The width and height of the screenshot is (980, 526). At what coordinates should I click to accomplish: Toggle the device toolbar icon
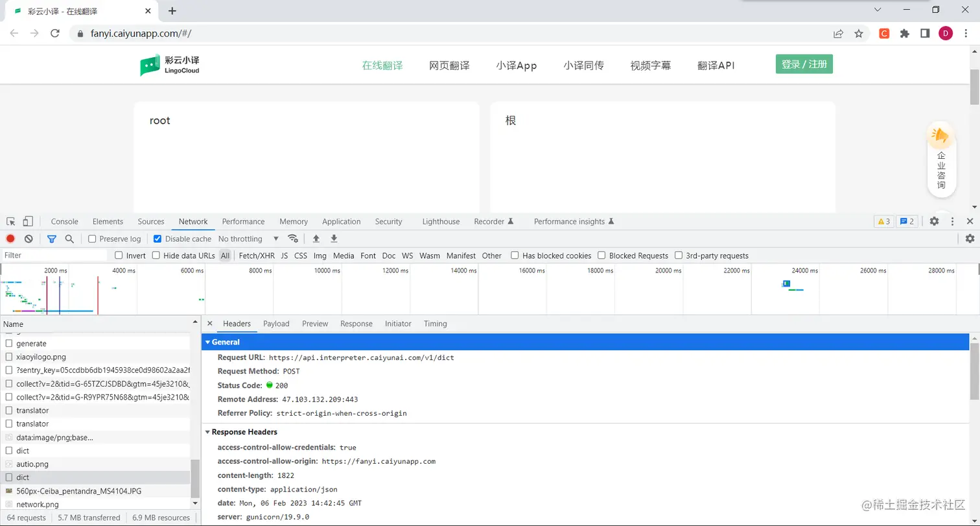[28, 221]
